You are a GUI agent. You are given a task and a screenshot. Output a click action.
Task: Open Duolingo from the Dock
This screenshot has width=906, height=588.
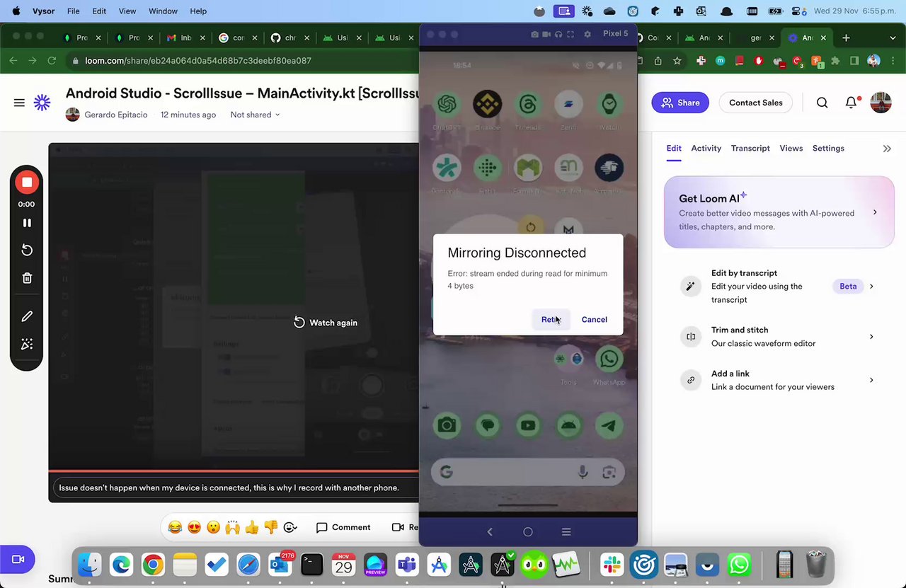pos(535,565)
